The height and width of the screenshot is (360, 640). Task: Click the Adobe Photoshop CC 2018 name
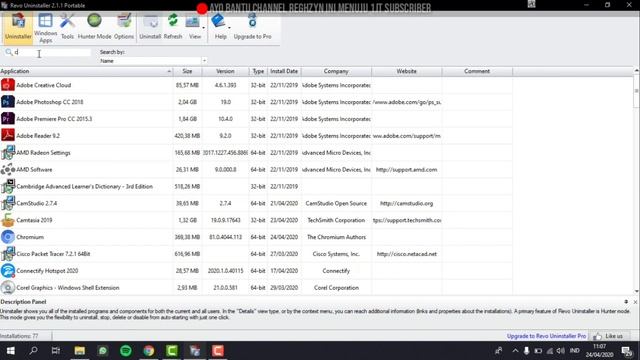pyautogui.click(x=50, y=102)
